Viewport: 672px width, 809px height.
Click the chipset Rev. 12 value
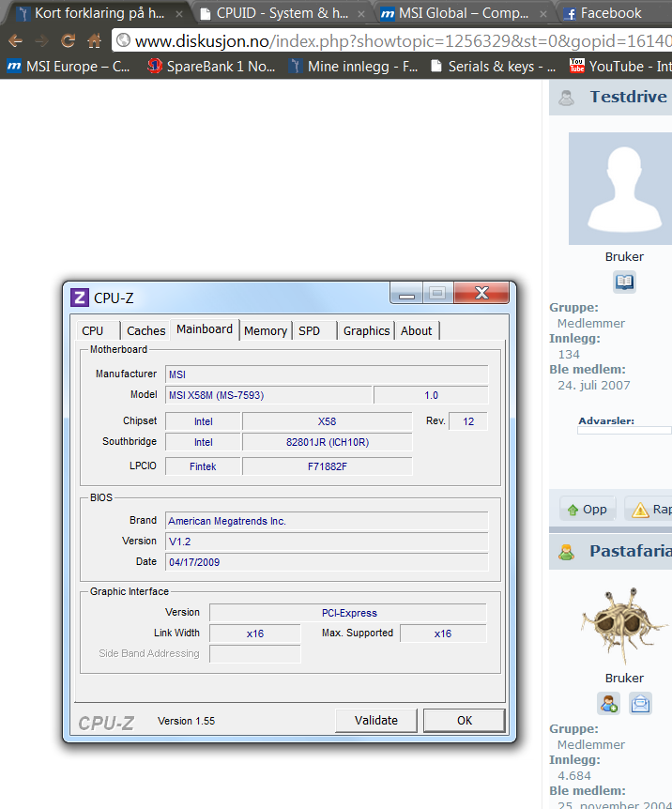click(468, 421)
